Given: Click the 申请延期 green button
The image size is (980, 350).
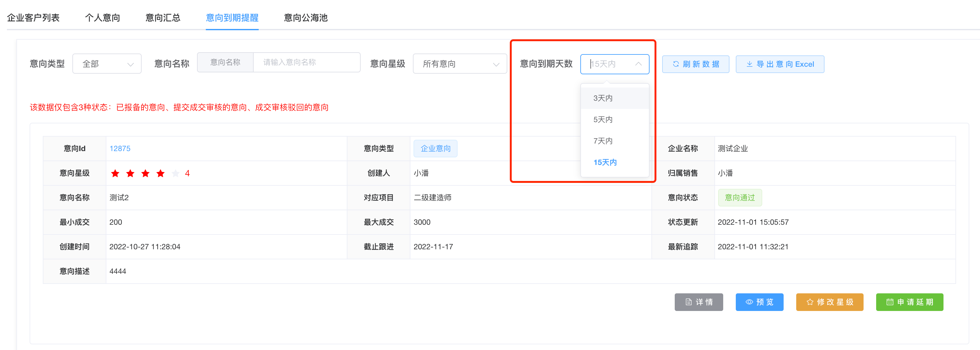Looking at the screenshot, I should tap(909, 302).
